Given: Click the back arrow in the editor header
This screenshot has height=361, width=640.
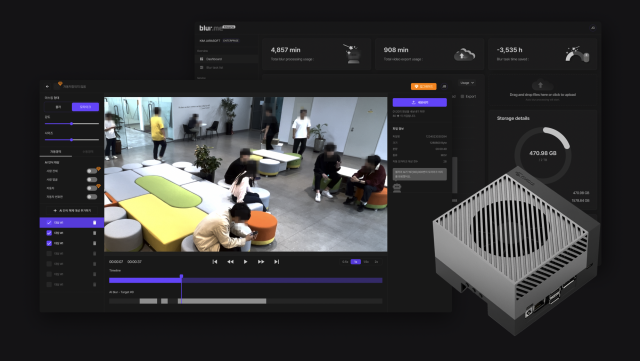Looking at the screenshot, I should pyautogui.click(x=47, y=87).
